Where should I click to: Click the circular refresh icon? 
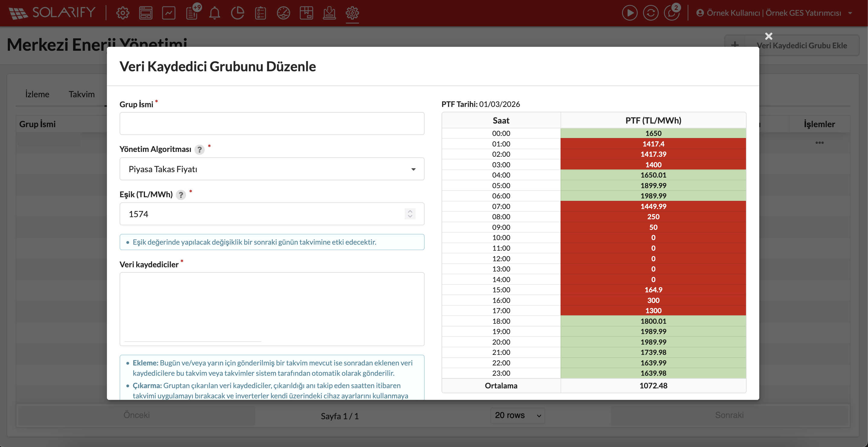[x=650, y=13]
